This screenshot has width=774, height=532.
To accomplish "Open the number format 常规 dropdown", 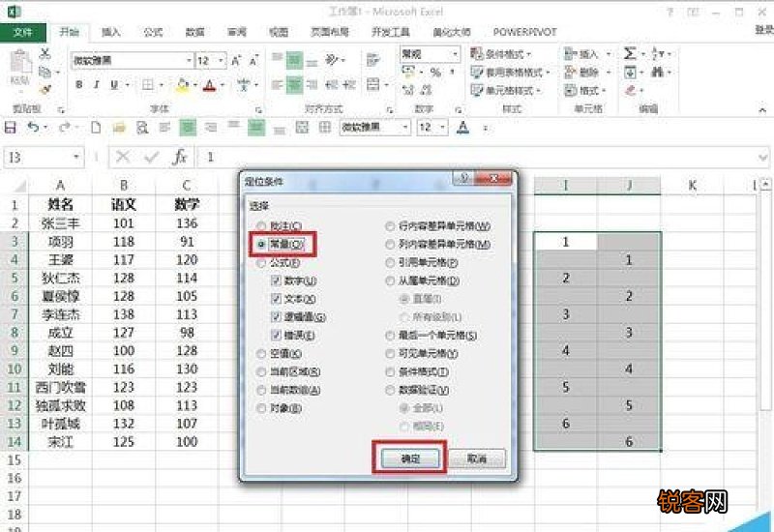I will [455, 54].
